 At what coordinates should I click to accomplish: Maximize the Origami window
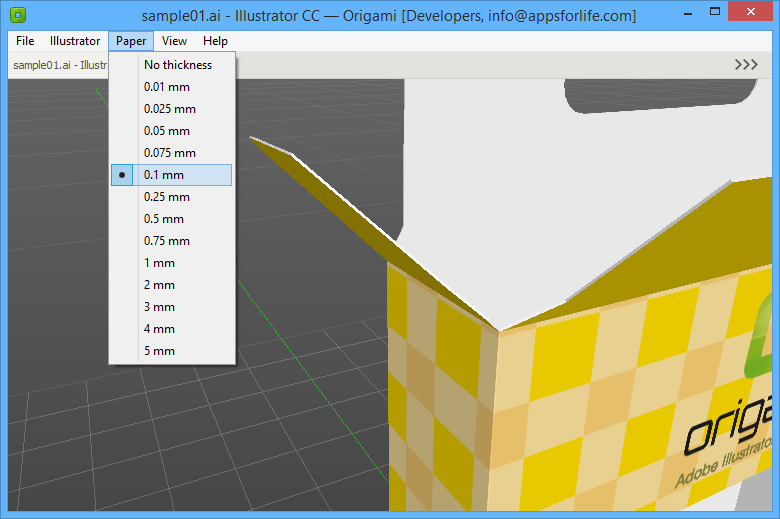coord(715,12)
